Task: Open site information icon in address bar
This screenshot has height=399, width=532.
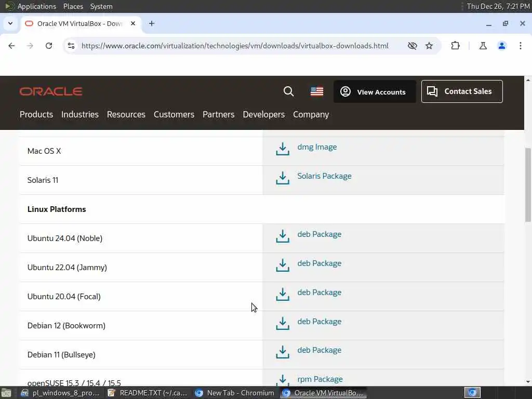Action: (x=71, y=46)
